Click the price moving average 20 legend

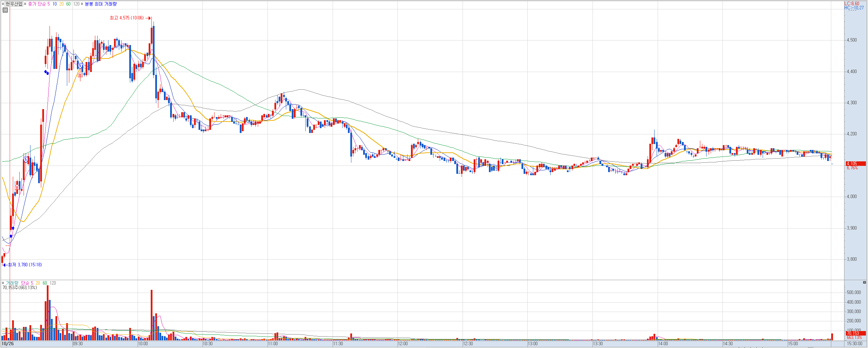click(x=61, y=4)
